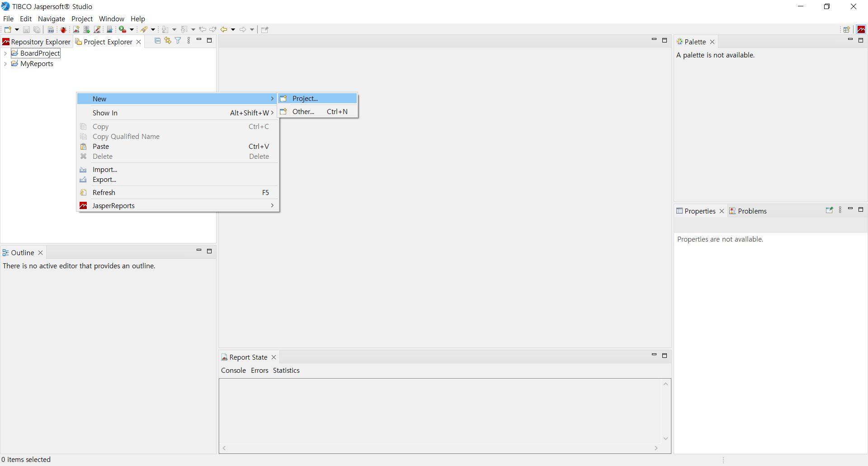
Task: Select the Jaspersoft report perspective icon
Action: pos(861,29)
